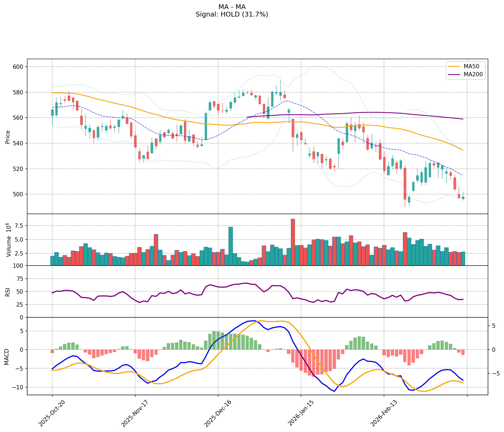Click the MACD axis label

tap(7, 357)
